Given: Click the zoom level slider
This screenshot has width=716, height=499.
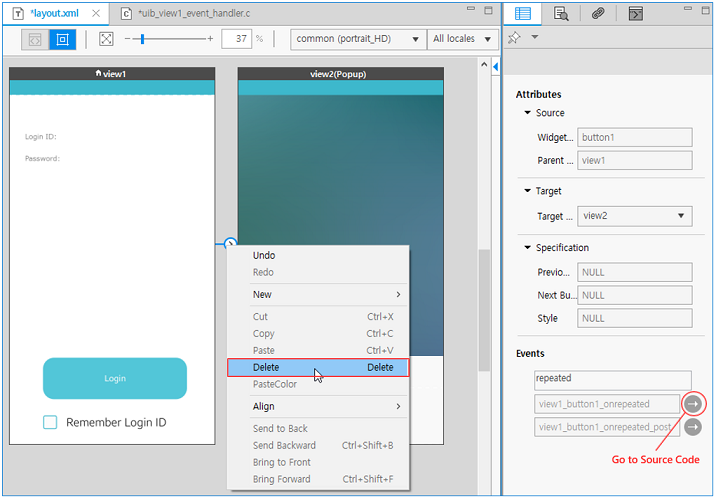Looking at the screenshot, I should [143, 39].
